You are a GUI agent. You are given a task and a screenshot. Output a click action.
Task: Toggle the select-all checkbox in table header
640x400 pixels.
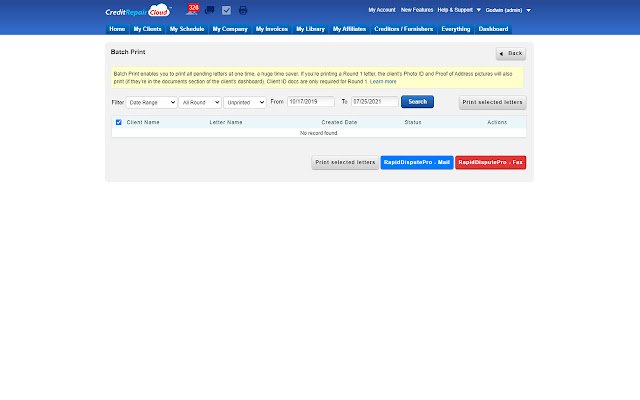pos(119,122)
